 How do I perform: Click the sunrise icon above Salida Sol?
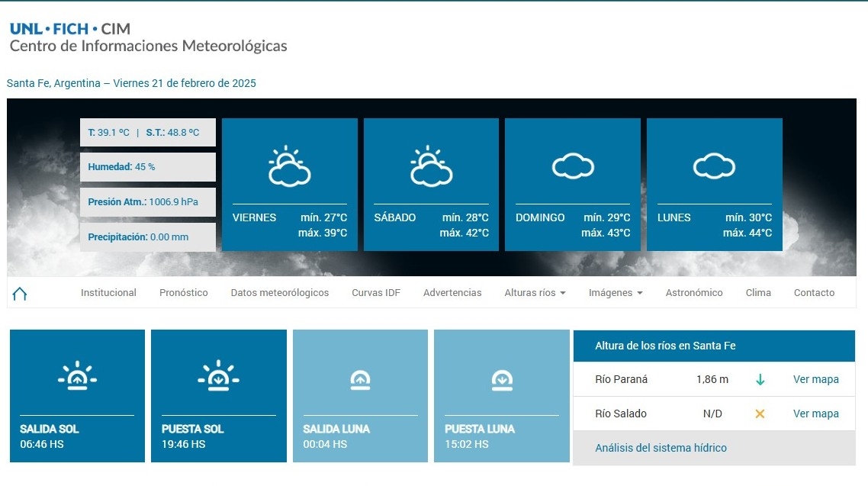(77, 376)
